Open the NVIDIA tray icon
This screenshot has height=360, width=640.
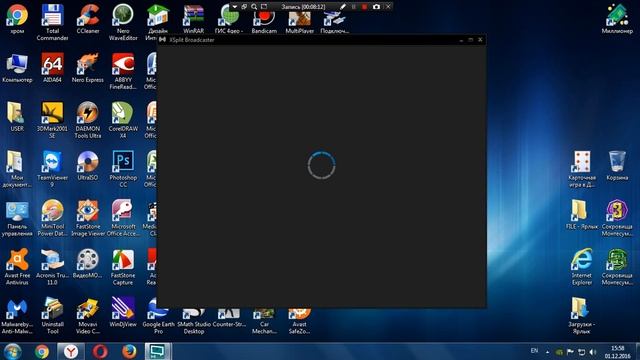coord(559,352)
